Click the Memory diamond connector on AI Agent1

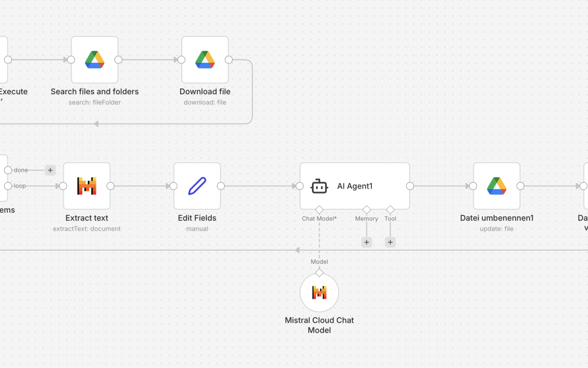pos(366,209)
